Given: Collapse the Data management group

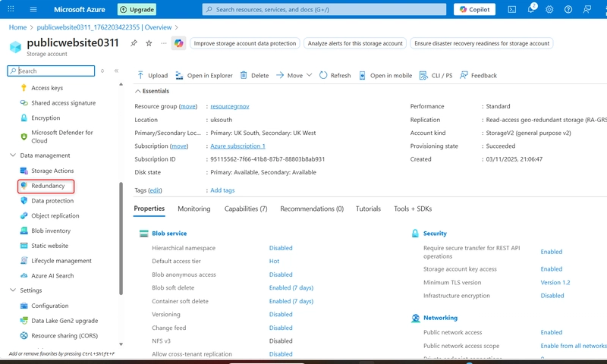Looking at the screenshot, I should coord(11,155).
